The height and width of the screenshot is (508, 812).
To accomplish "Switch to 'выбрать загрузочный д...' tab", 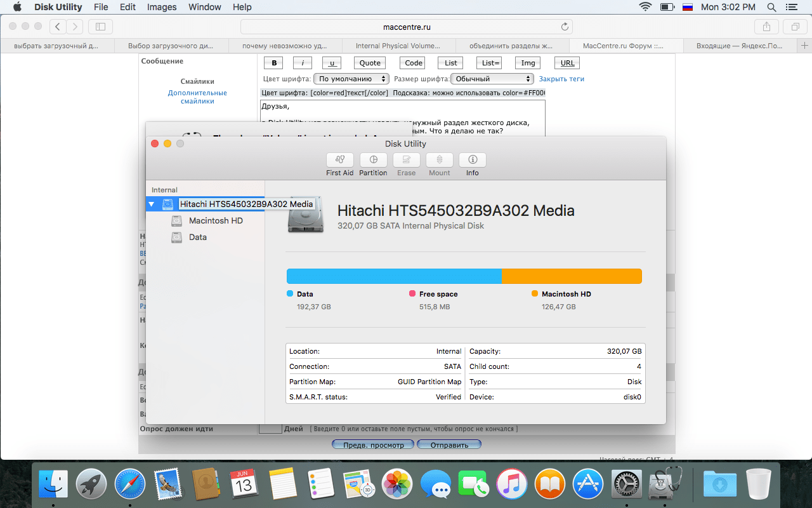I will [x=57, y=46].
